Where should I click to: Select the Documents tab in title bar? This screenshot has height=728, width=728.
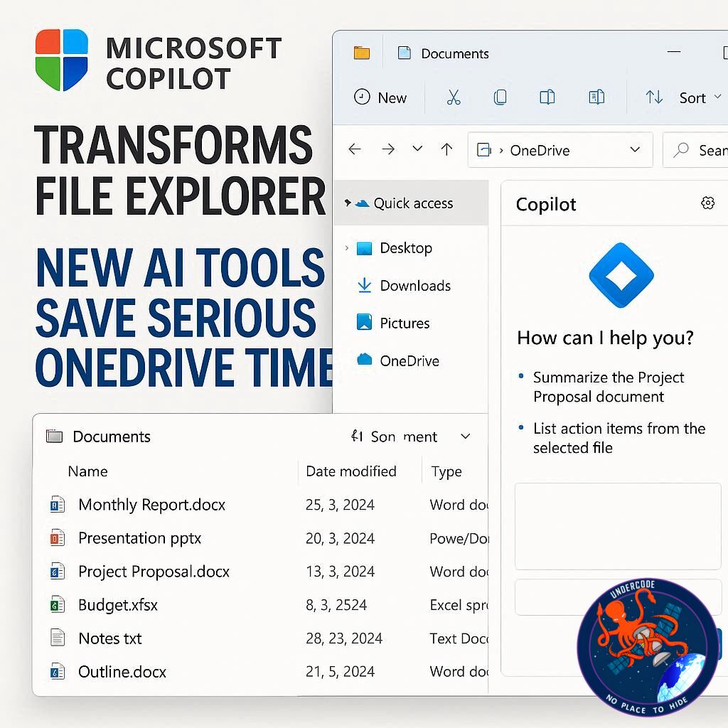coord(444,53)
